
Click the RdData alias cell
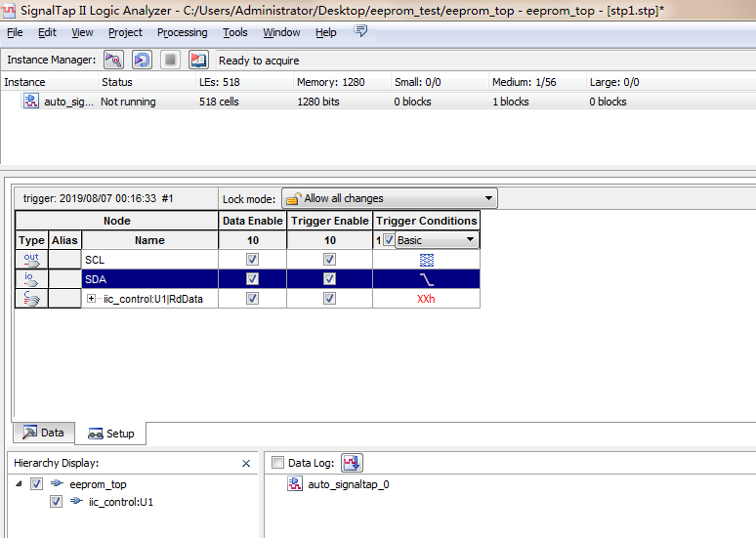pos(64,299)
